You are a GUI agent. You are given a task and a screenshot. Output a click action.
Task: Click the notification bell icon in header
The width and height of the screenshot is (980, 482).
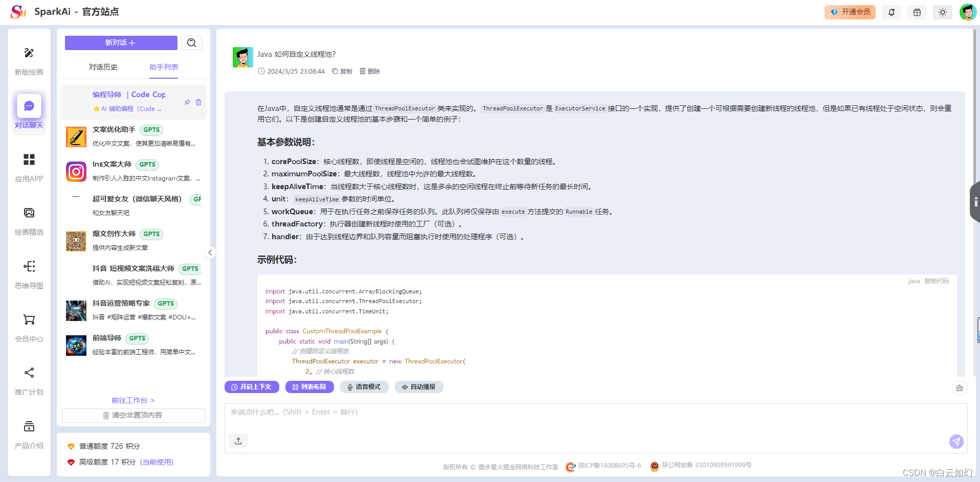pos(892,12)
